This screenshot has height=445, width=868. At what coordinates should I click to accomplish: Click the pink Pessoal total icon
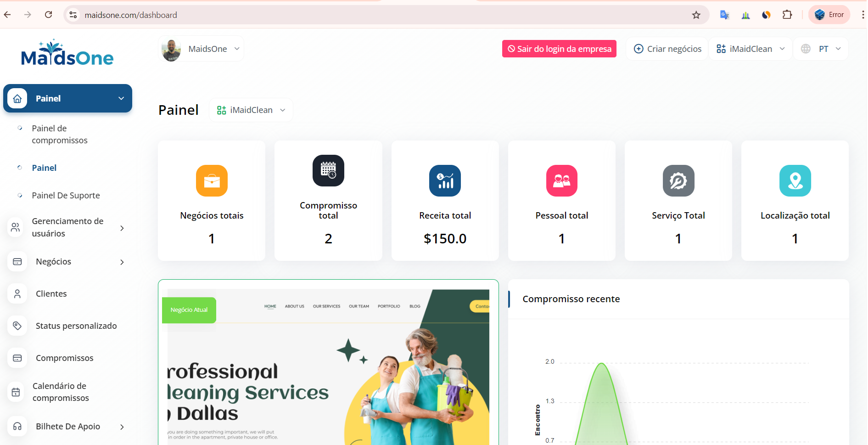click(x=561, y=180)
